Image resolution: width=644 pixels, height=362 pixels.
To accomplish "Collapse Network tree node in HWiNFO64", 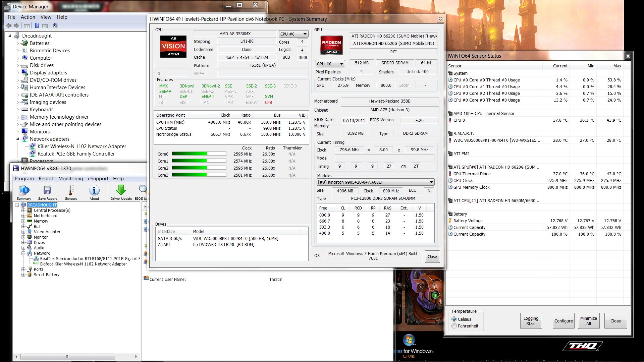I will click(x=23, y=253).
